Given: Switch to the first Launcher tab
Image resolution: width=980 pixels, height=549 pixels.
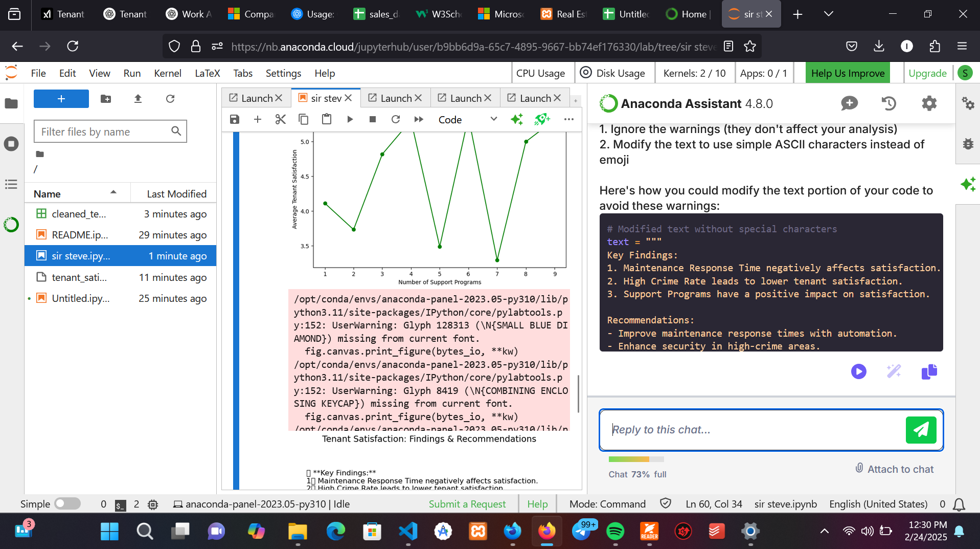Looking at the screenshot, I should [x=256, y=98].
